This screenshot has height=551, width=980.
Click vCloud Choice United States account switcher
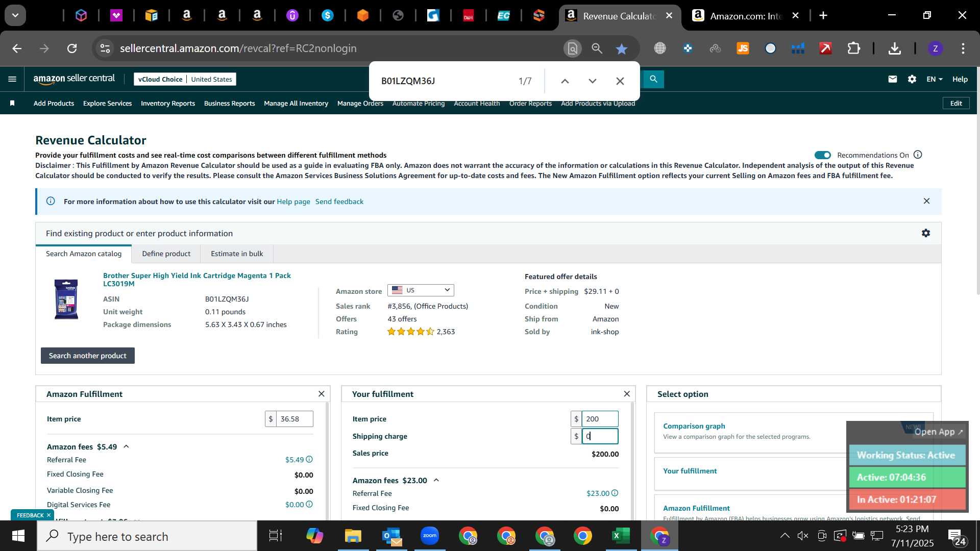click(x=185, y=79)
